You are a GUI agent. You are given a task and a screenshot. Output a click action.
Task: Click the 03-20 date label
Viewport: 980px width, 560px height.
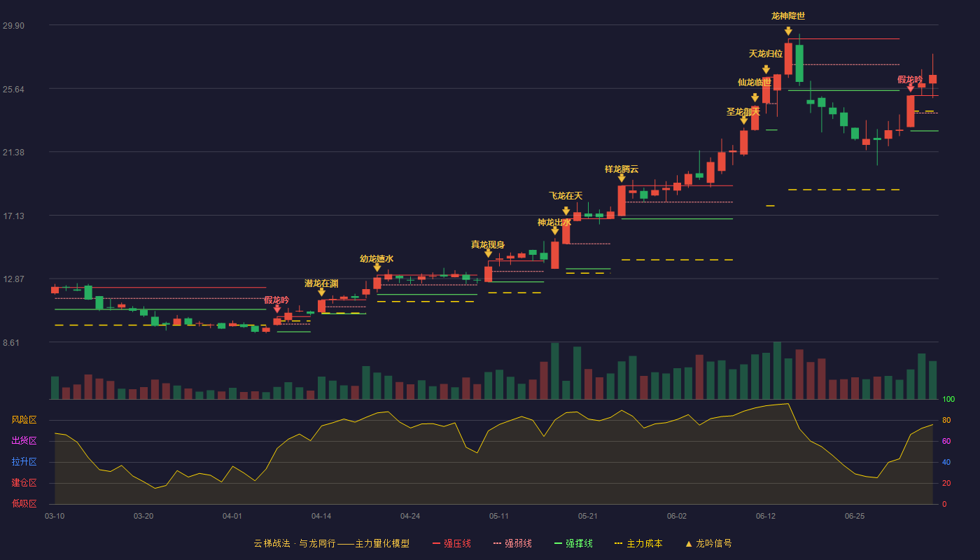click(x=143, y=516)
